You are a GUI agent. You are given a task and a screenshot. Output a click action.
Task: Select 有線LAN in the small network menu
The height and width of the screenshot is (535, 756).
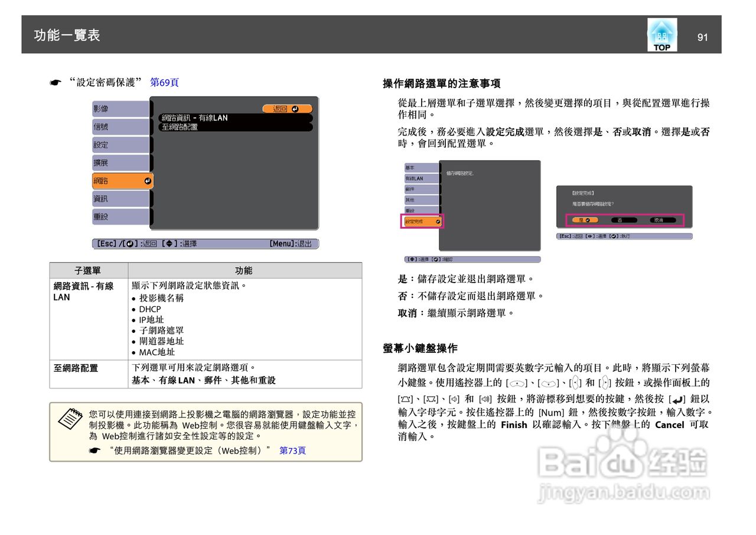pos(422,179)
